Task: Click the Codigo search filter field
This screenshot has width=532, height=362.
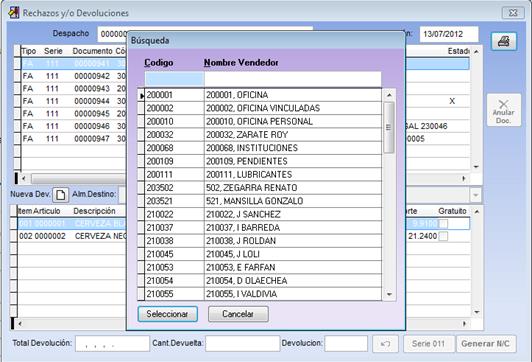Action: coord(174,79)
